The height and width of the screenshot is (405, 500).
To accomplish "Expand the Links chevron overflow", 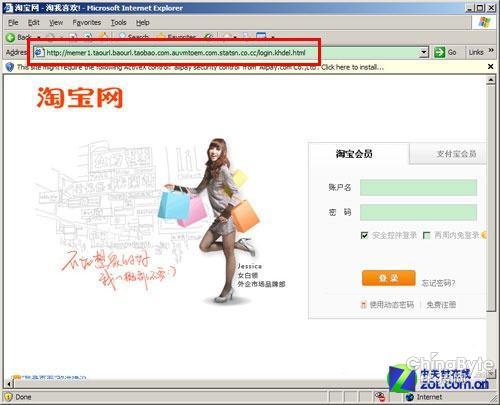I will (x=491, y=50).
